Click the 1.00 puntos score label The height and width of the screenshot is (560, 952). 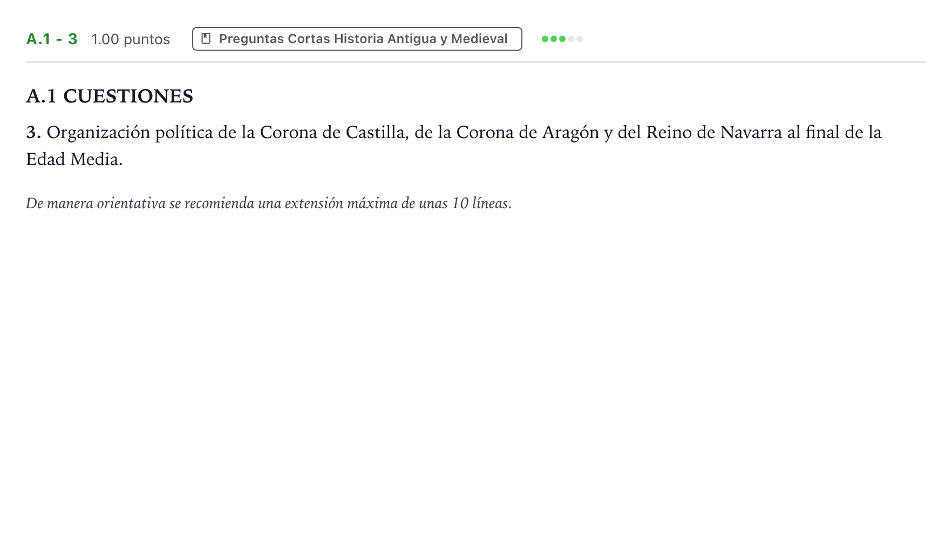point(131,39)
